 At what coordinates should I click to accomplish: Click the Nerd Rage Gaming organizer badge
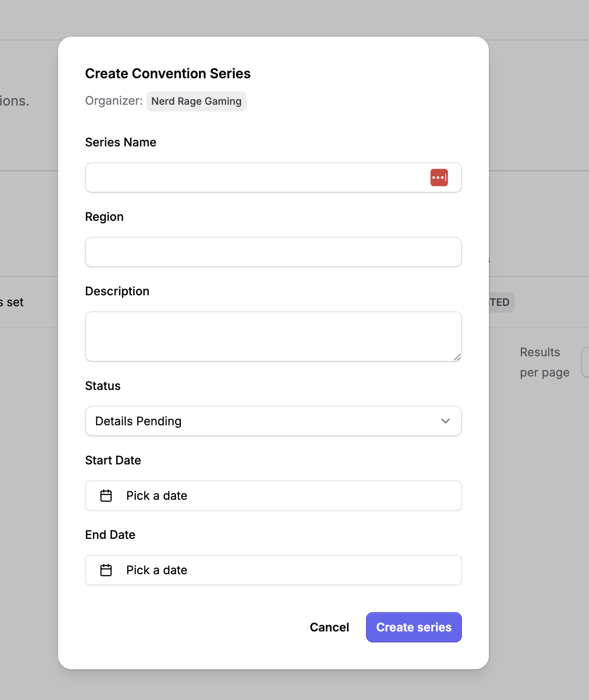tap(196, 101)
